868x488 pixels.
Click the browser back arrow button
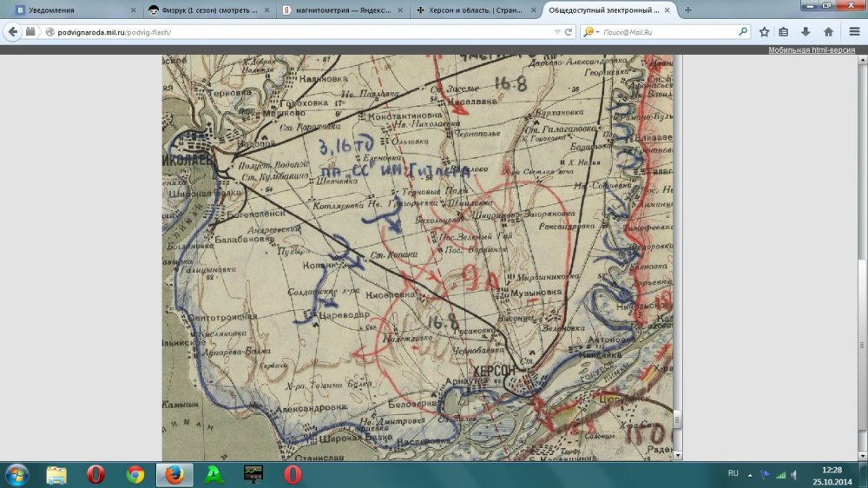13,31
